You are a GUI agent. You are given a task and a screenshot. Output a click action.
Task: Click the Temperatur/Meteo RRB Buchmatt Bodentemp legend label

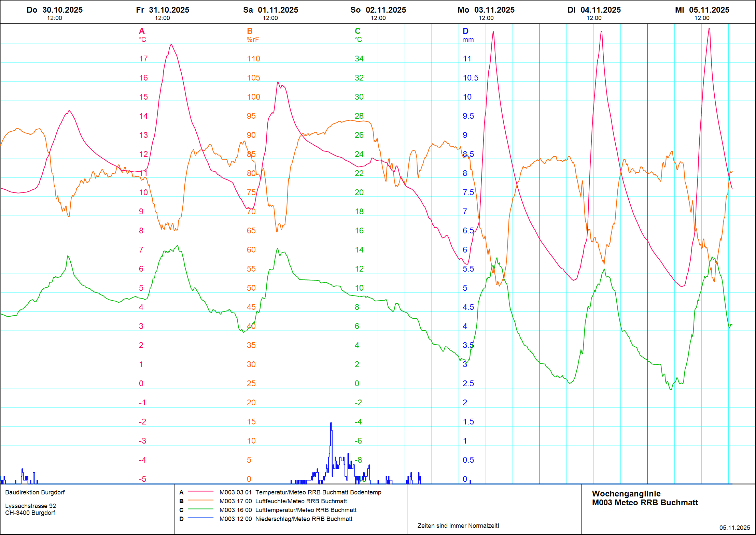[318, 492]
